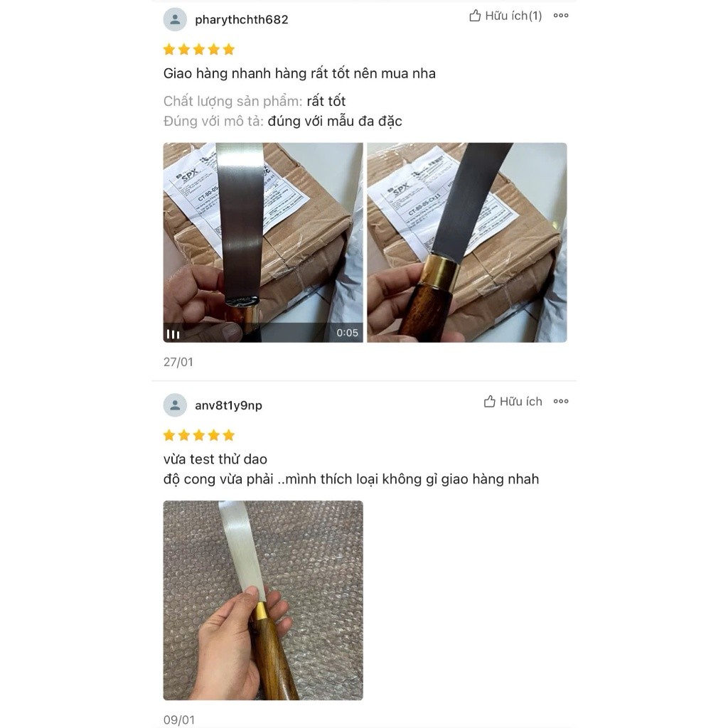Click the anv8t1y9np avatar icon
Screen dimensions: 728x728
[x=175, y=405]
